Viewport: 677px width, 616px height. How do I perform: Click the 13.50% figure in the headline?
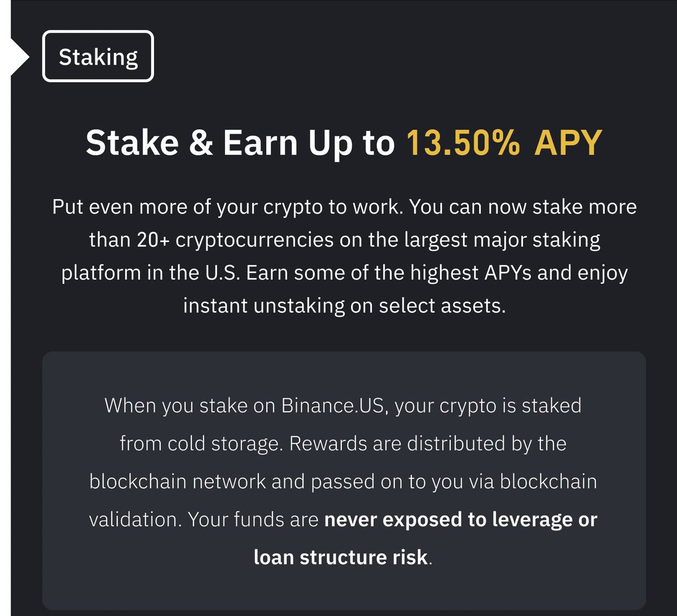tap(463, 143)
